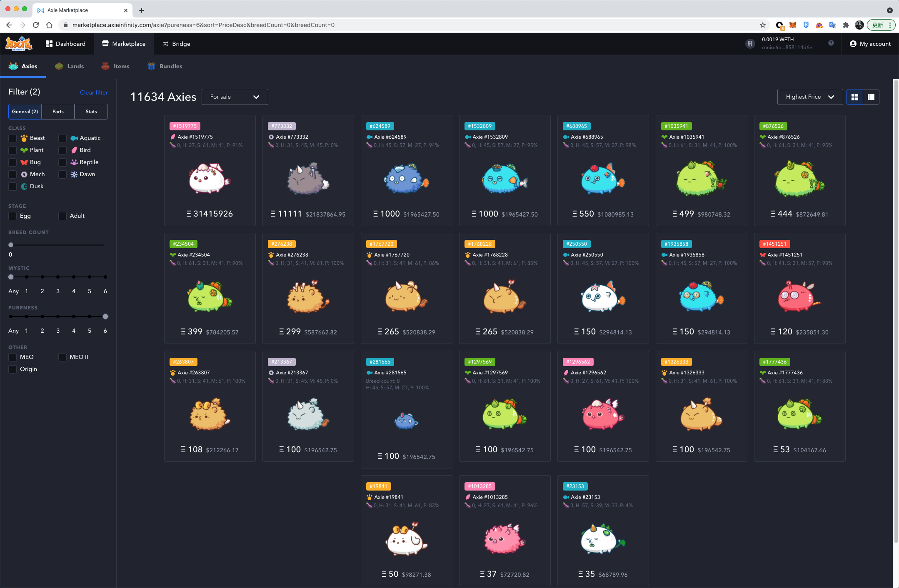Select the Axies tab icon
The image size is (899, 588).
pyautogui.click(x=13, y=66)
